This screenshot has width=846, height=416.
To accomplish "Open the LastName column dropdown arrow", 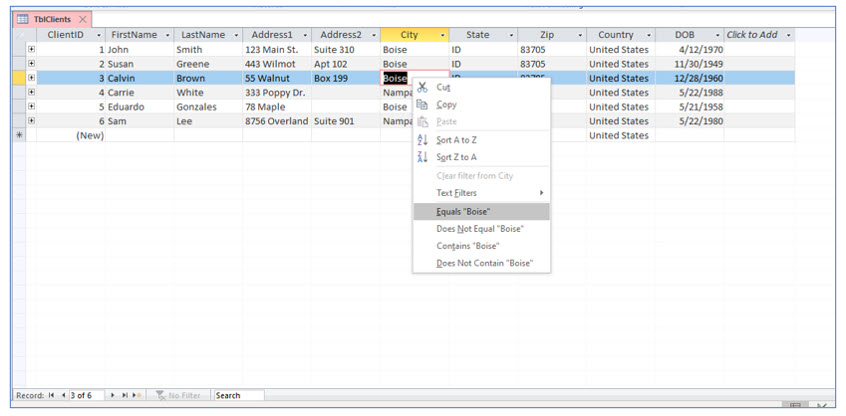I will [236, 35].
